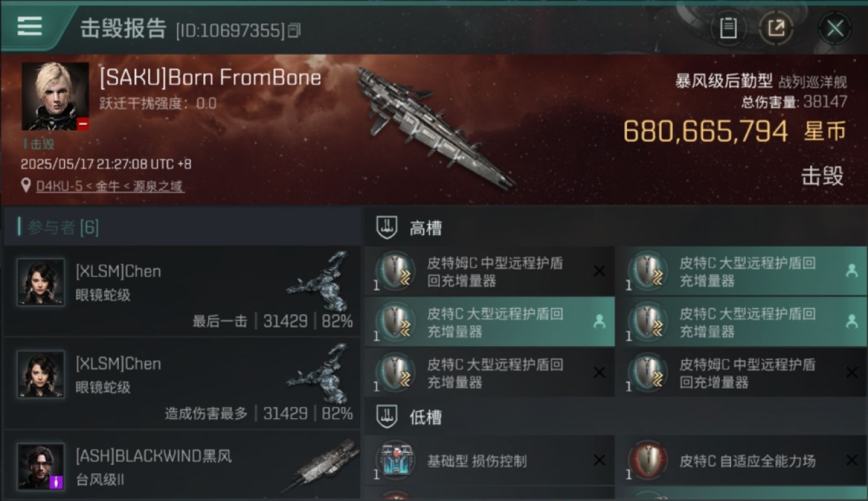Viewport: 868px width, 501px height.
Task: Click the 基础型 损伤控制 module icon
Action: [x=396, y=460]
